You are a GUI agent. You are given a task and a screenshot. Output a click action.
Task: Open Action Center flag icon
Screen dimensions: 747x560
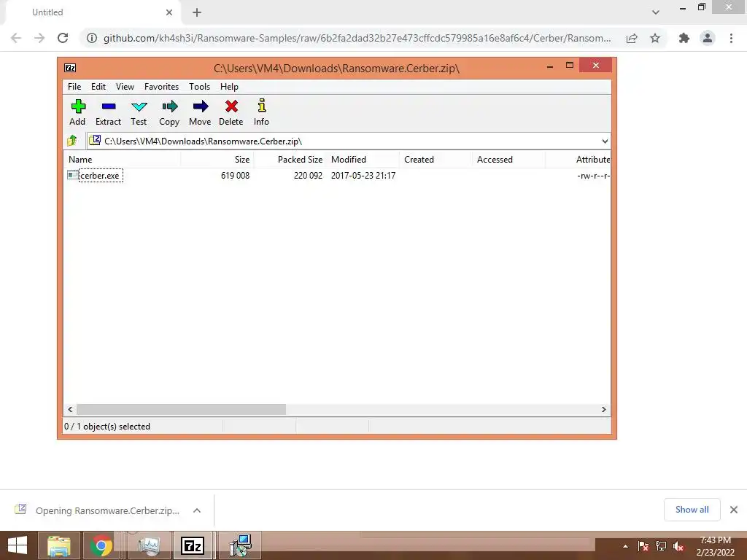(643, 546)
